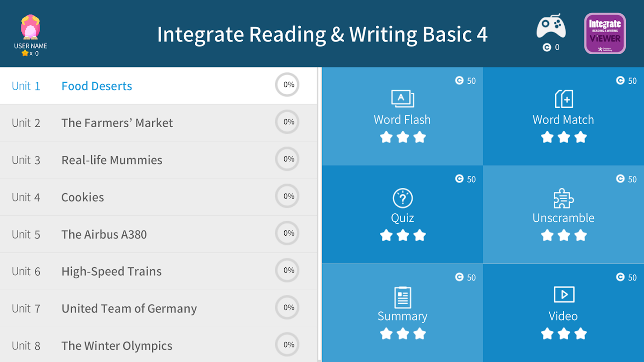This screenshot has height=362, width=644.
Task: Start the Quiz question-mark icon
Action: click(x=402, y=198)
